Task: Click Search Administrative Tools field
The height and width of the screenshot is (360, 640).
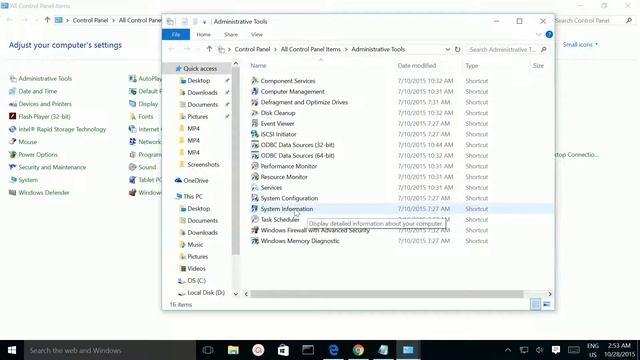Action: 507,49
